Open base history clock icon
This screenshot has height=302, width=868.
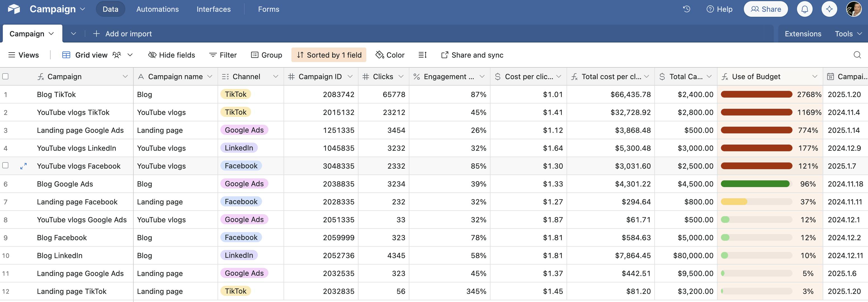[x=687, y=9]
